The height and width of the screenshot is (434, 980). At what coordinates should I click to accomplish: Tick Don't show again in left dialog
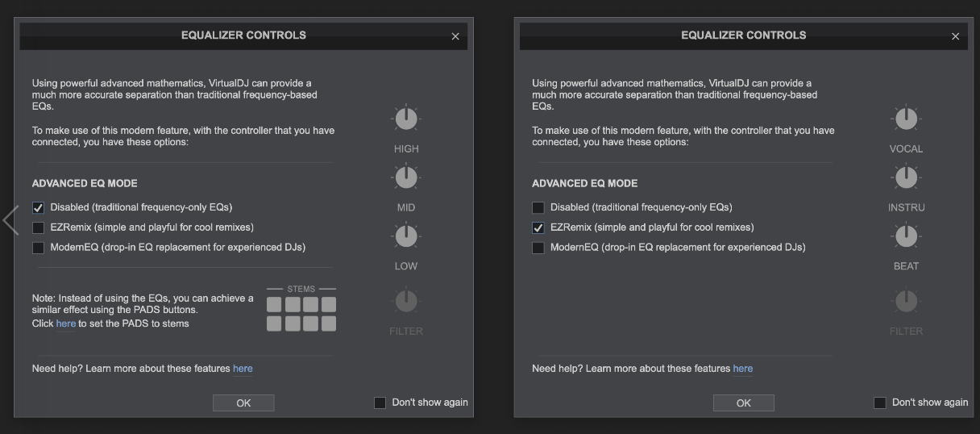point(380,403)
